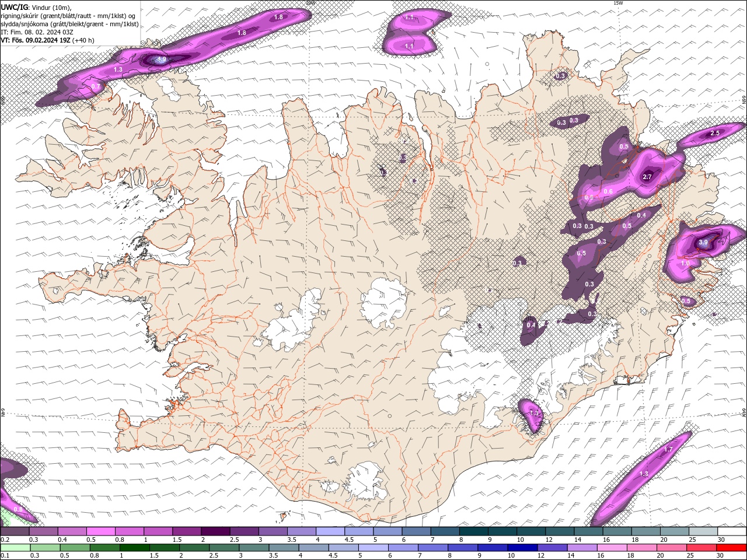Select the palest green 0.1 swatch on the rain scale
This screenshot has height=560, width=747.
(15, 547)
